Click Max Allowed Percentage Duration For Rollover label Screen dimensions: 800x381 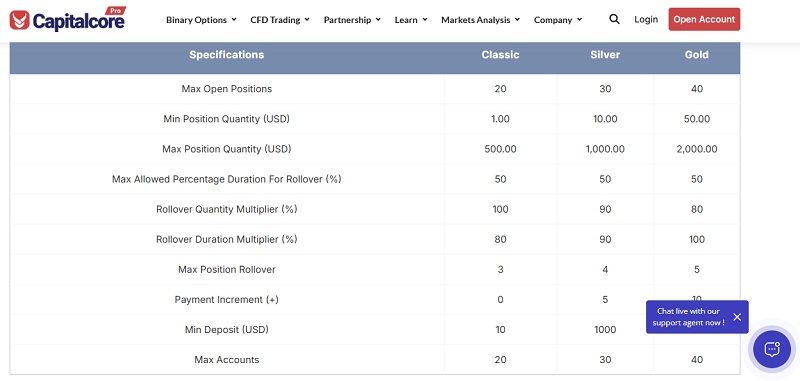227,179
